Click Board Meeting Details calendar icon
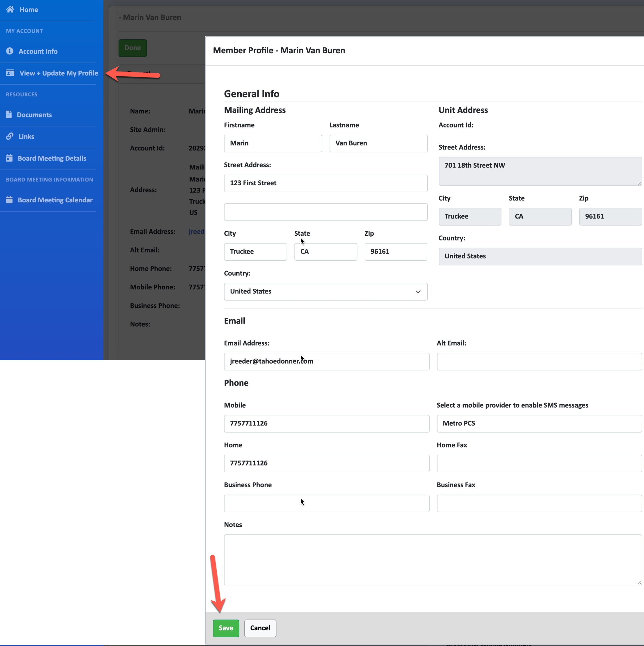This screenshot has height=646, width=644. [9, 158]
